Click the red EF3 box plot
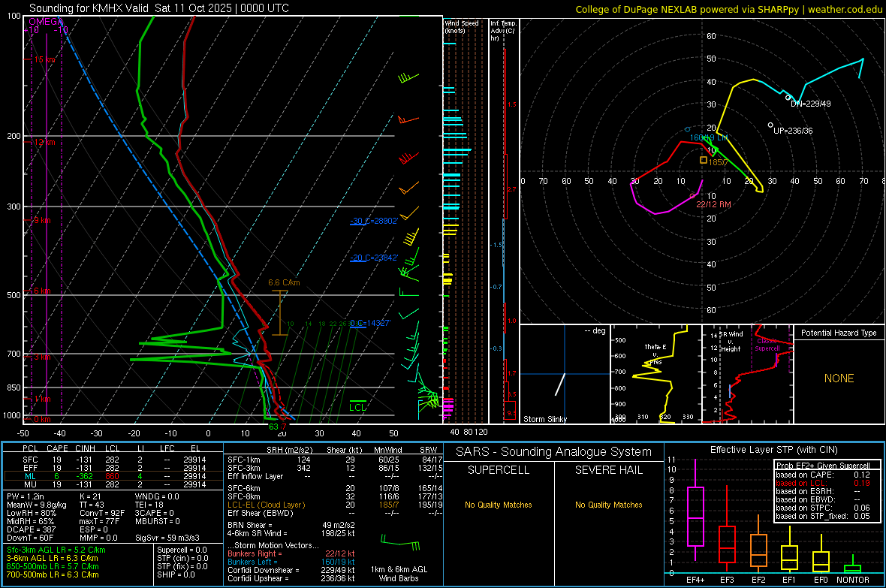This screenshot has height=588, width=886. (727, 530)
